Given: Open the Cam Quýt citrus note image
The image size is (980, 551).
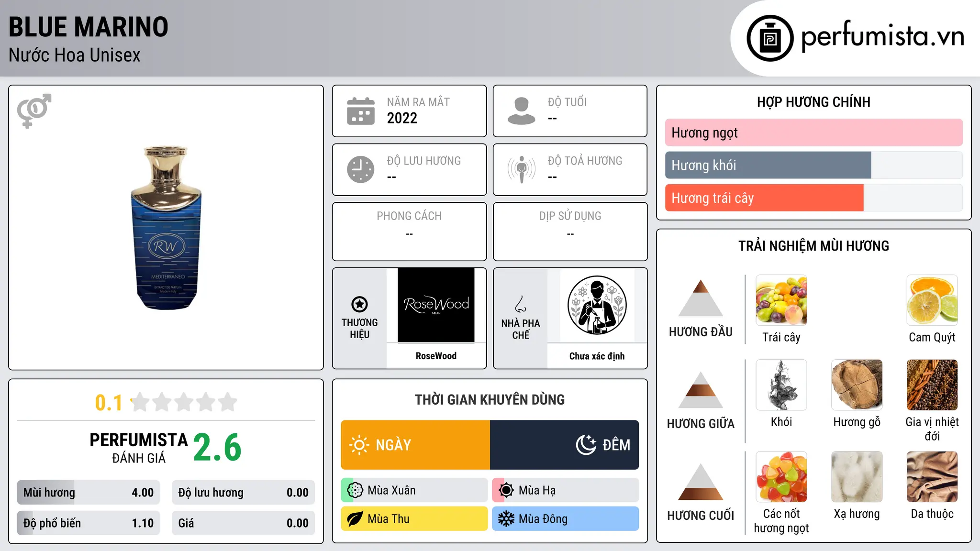Looking at the screenshot, I should pos(932,300).
